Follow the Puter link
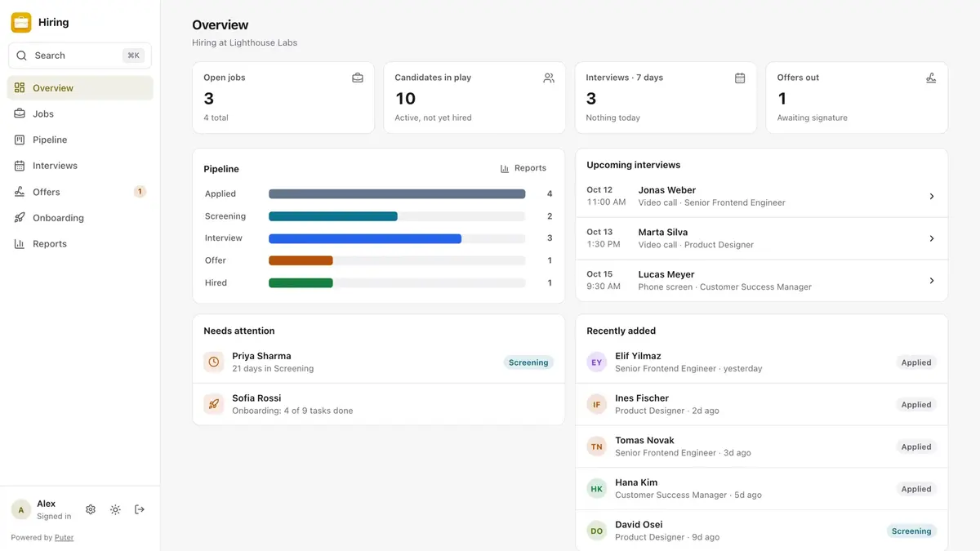Image resolution: width=980 pixels, height=551 pixels. point(64,538)
